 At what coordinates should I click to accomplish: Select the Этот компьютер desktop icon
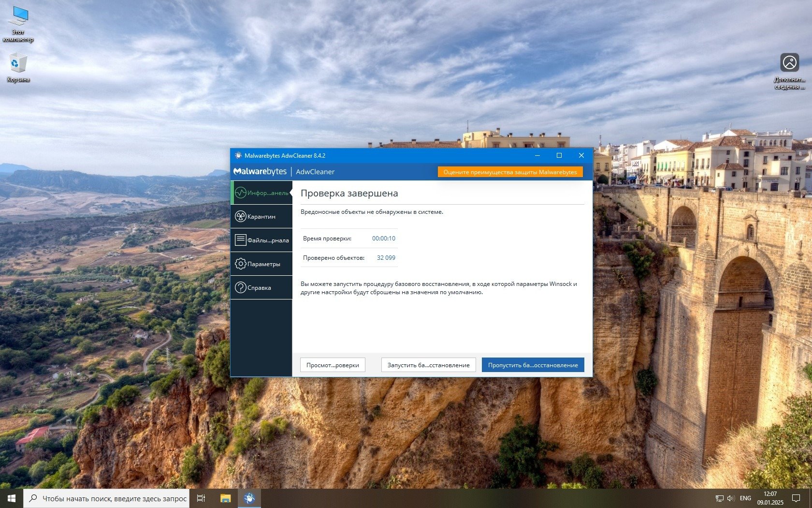click(x=18, y=24)
